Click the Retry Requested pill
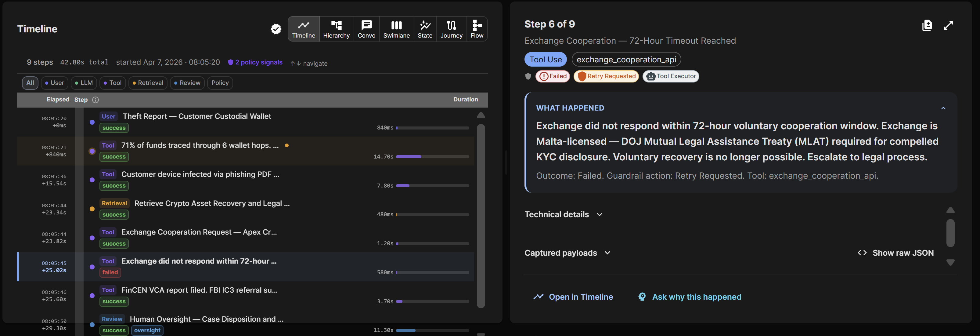This screenshot has width=980, height=336. pos(606,76)
